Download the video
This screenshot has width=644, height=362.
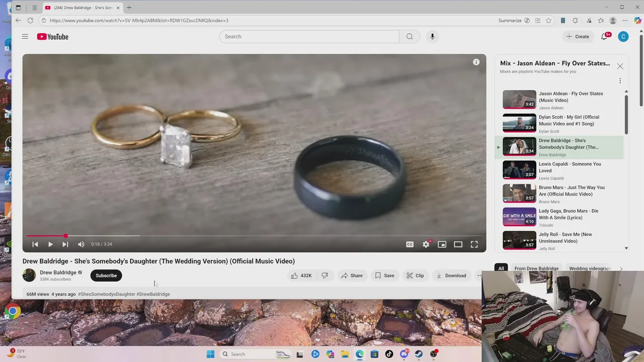(x=451, y=276)
